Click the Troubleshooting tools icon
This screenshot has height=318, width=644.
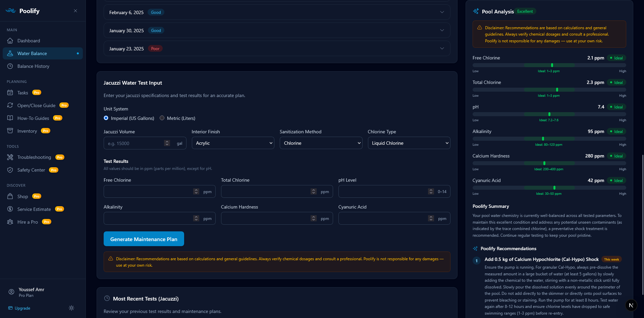(10, 157)
